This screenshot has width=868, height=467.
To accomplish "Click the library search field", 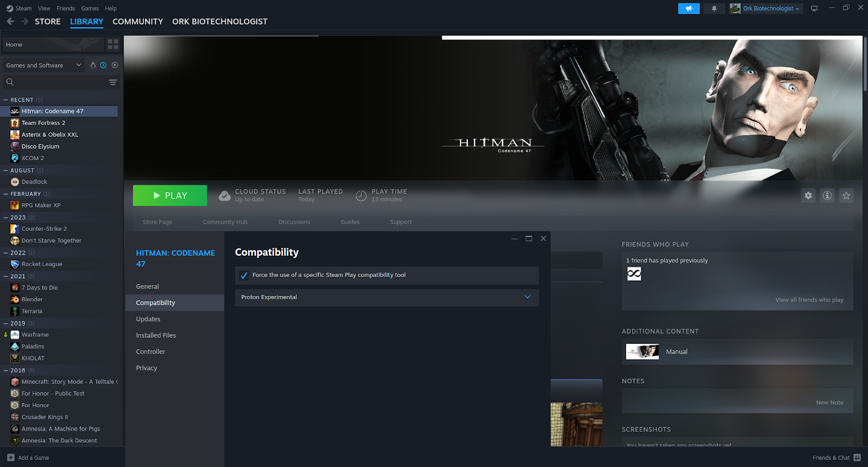I will [x=60, y=82].
